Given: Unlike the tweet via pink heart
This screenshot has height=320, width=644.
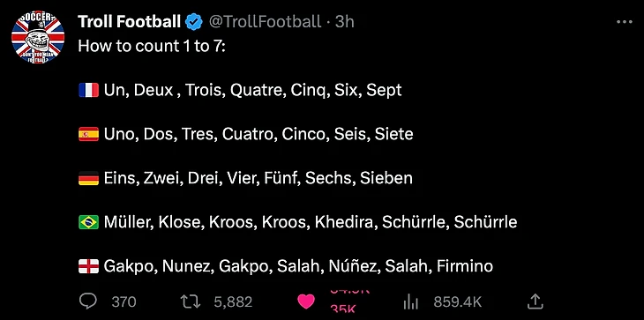Looking at the screenshot, I should click(305, 302).
